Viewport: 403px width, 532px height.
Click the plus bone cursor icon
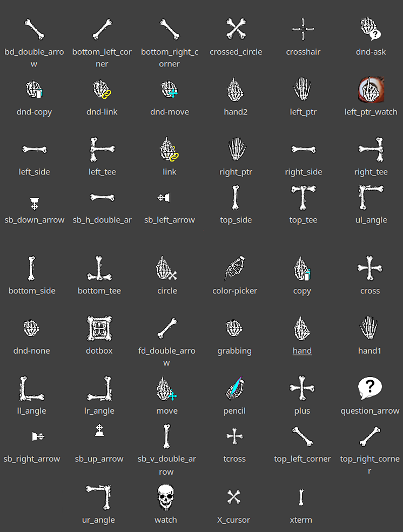(x=302, y=388)
